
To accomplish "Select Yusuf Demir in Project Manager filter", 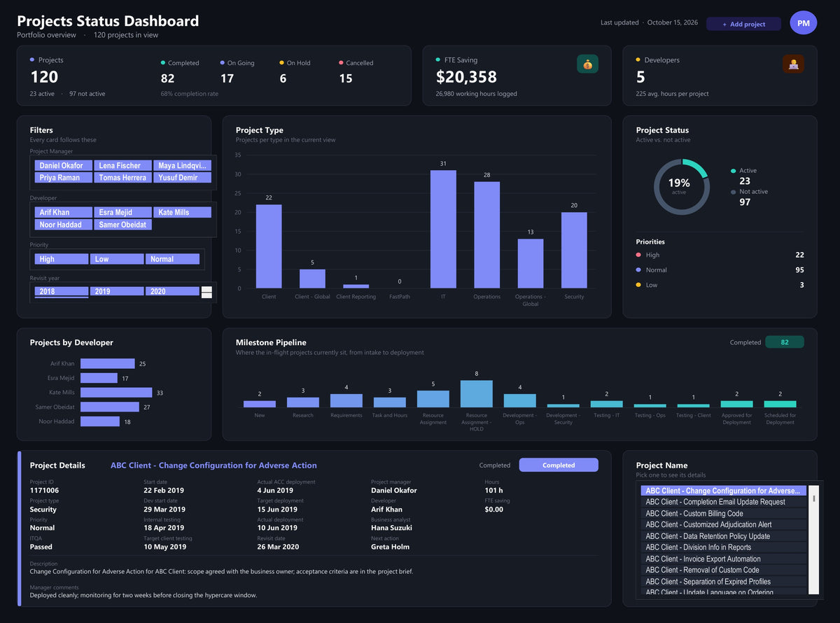I will point(182,178).
